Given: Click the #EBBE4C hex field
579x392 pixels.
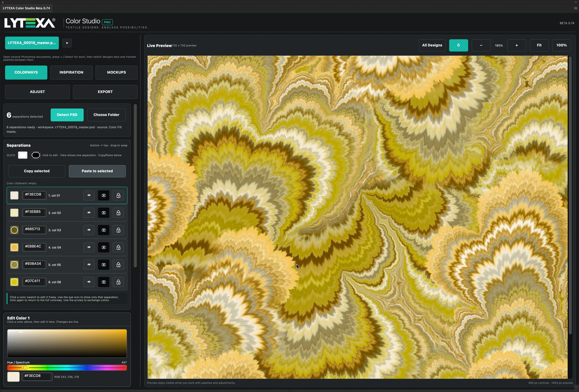Looking at the screenshot, I should (34, 247).
